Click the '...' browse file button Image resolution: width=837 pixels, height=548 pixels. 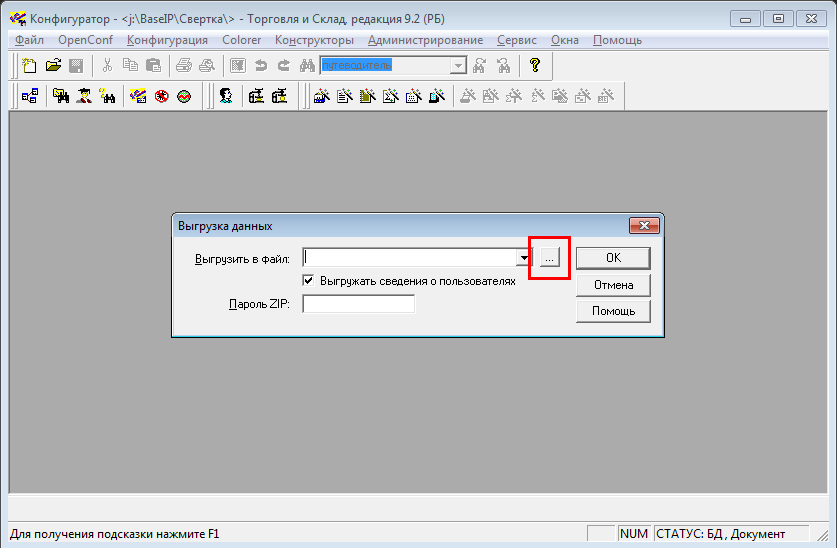point(549,258)
